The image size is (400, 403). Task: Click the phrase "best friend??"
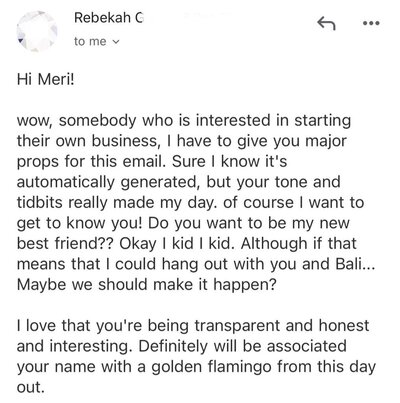[65, 244]
